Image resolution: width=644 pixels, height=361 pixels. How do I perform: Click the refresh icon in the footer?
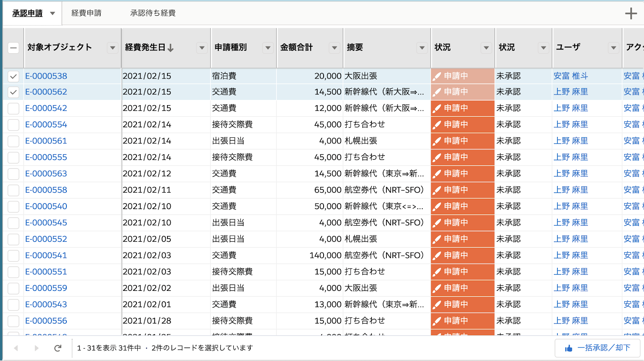click(x=58, y=348)
